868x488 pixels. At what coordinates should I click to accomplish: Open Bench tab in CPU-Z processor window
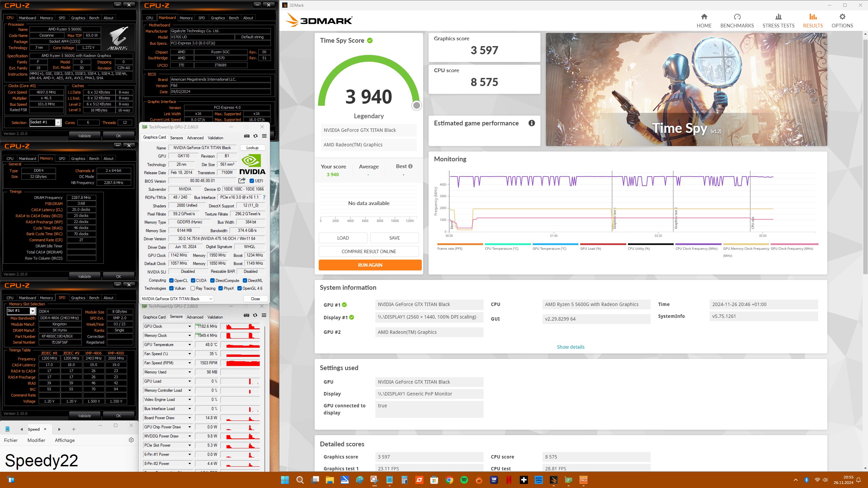[94, 18]
